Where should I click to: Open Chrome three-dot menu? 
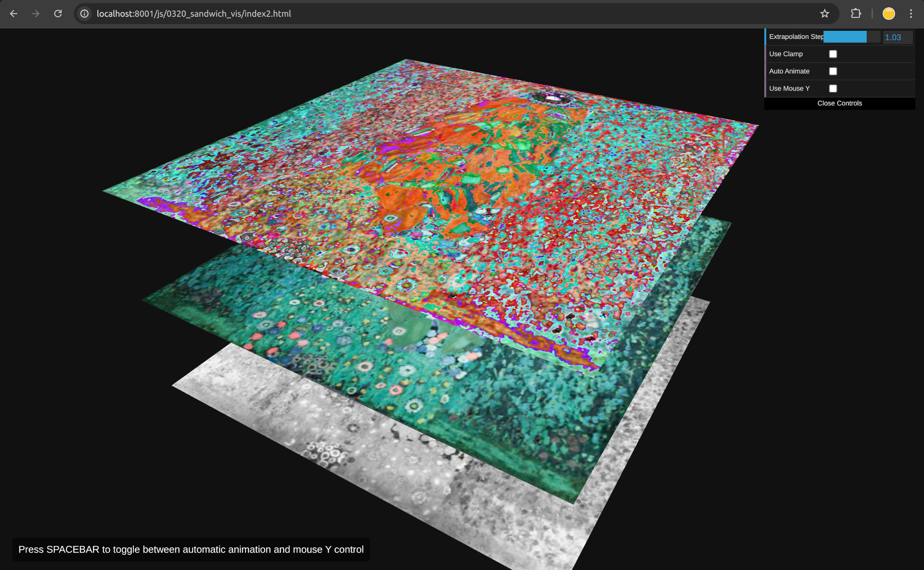tap(911, 13)
